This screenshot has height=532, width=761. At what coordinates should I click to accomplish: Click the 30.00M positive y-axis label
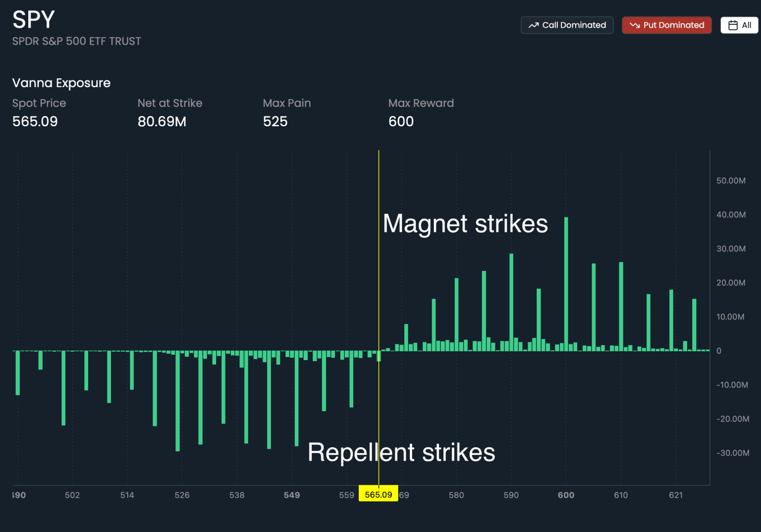tap(731, 249)
